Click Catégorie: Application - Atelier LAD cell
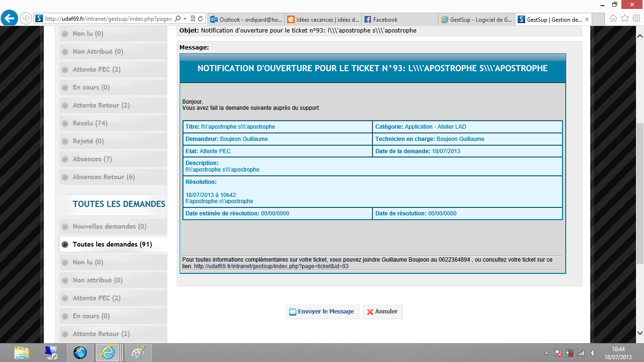 (467, 127)
